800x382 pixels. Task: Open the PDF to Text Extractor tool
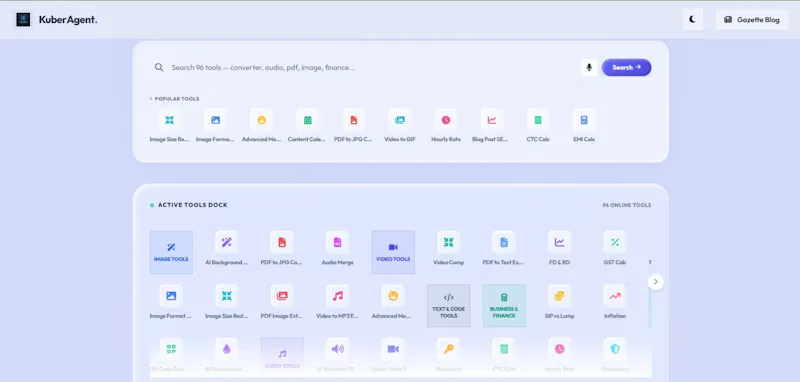504,249
